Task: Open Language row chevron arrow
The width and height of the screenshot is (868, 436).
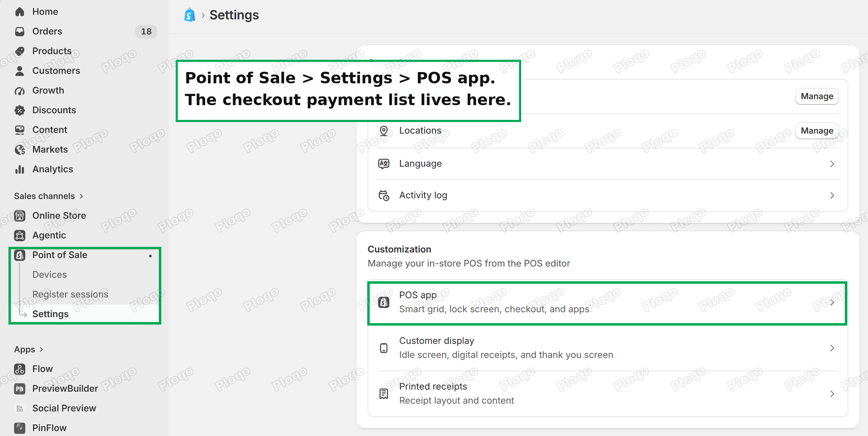Action: point(832,164)
